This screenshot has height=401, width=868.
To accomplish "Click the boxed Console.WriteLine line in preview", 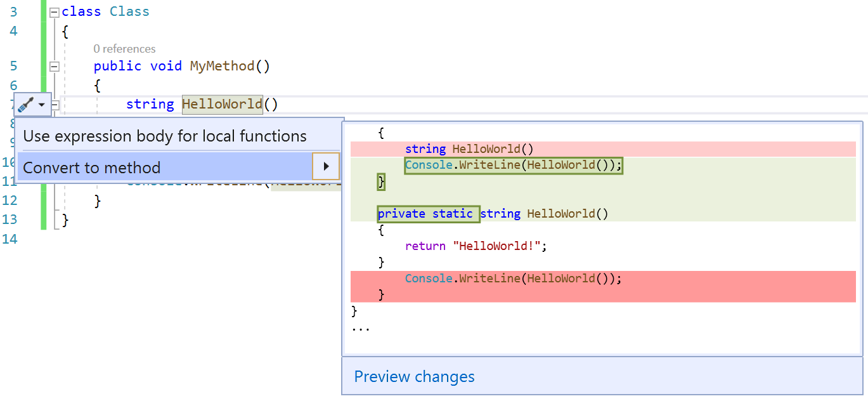I will coord(514,164).
